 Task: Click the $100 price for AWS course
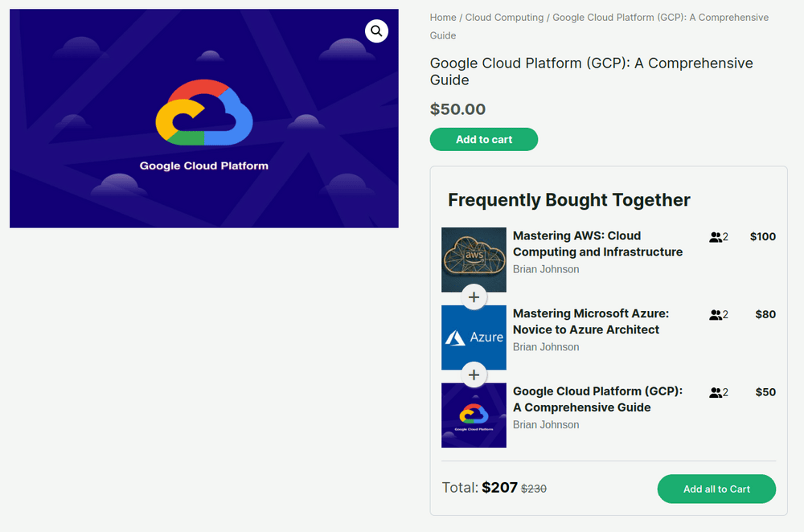[x=762, y=237]
